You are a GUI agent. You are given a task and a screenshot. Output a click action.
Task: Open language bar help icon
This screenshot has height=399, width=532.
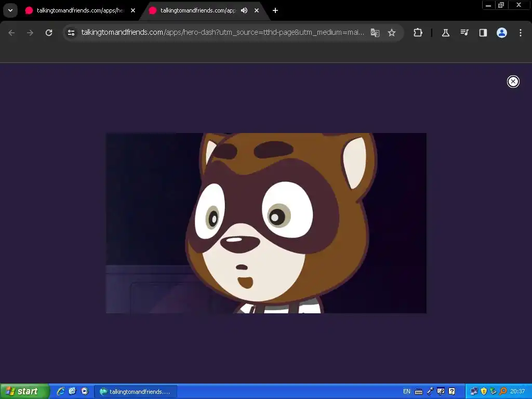tap(452, 391)
